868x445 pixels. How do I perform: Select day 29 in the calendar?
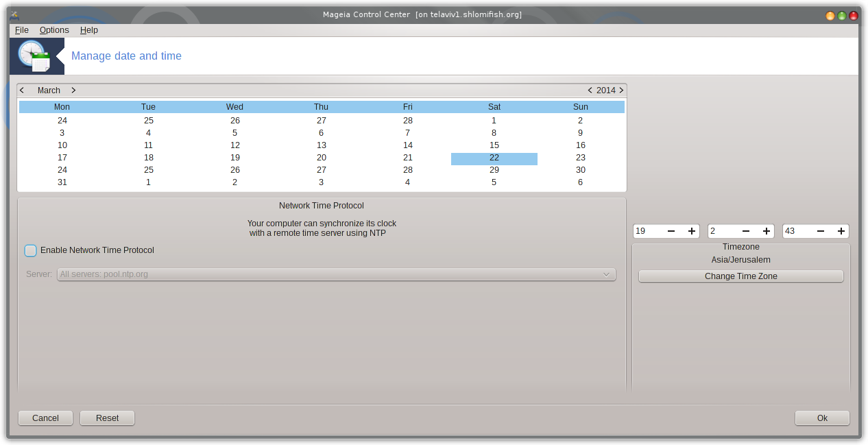pos(494,170)
